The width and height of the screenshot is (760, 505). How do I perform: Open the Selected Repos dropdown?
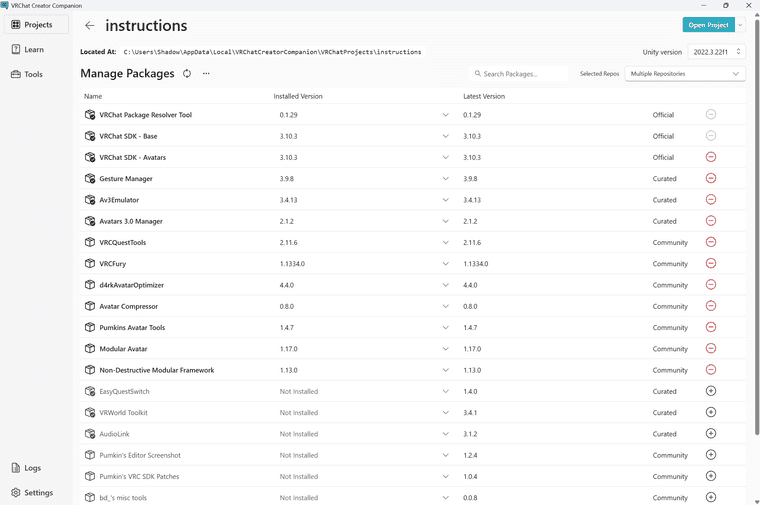point(685,74)
